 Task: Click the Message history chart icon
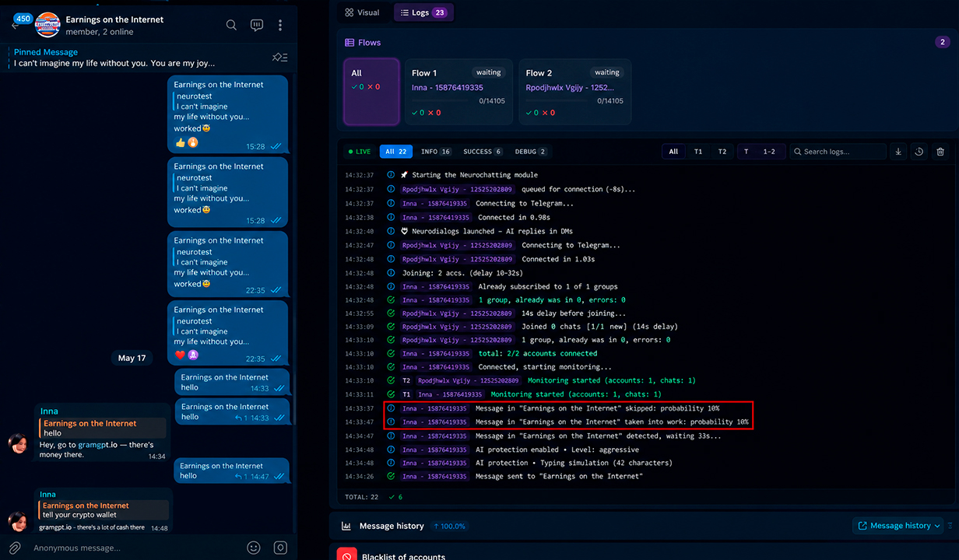346,526
